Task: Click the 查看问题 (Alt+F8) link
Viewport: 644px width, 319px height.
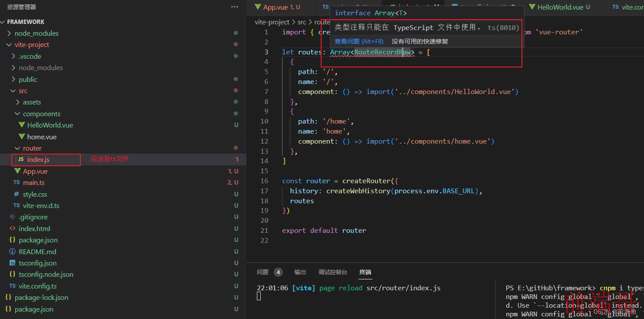Action: (359, 41)
